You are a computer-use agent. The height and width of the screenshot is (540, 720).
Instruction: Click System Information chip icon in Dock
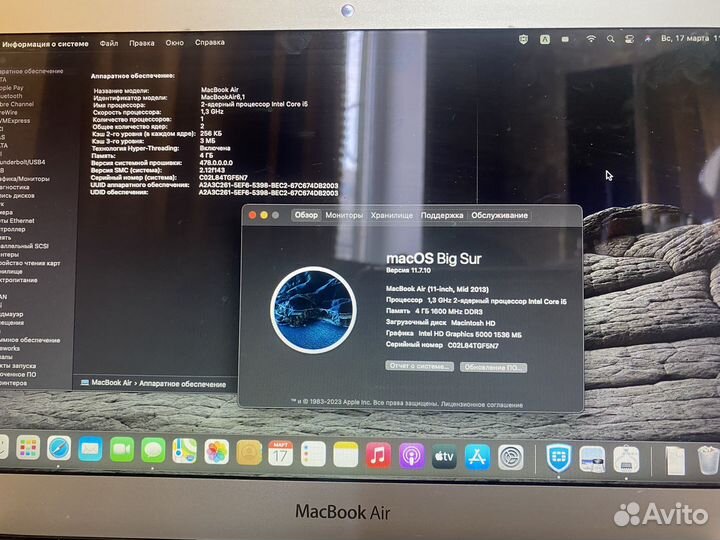pyautogui.click(x=626, y=460)
